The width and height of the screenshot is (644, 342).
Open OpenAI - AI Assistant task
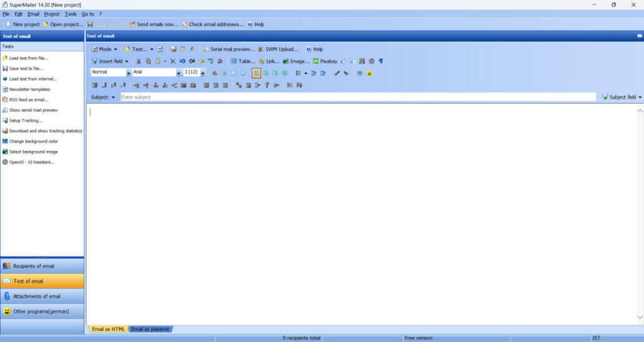click(x=28, y=162)
